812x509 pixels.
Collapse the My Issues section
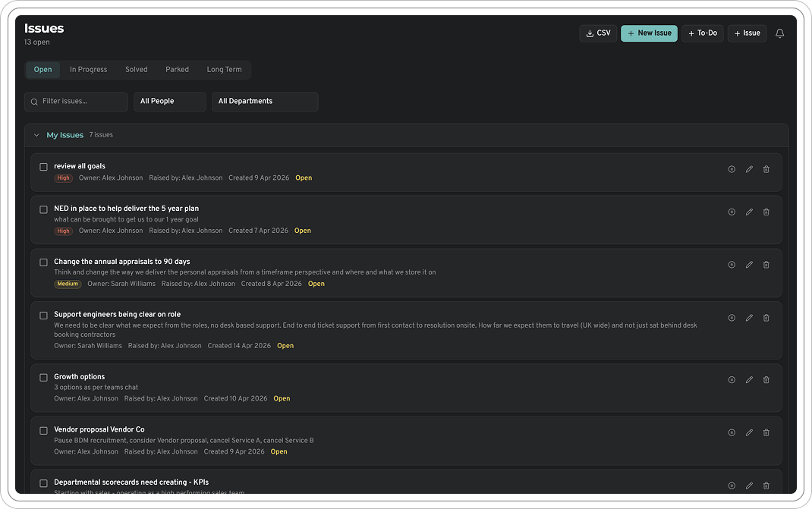36,134
